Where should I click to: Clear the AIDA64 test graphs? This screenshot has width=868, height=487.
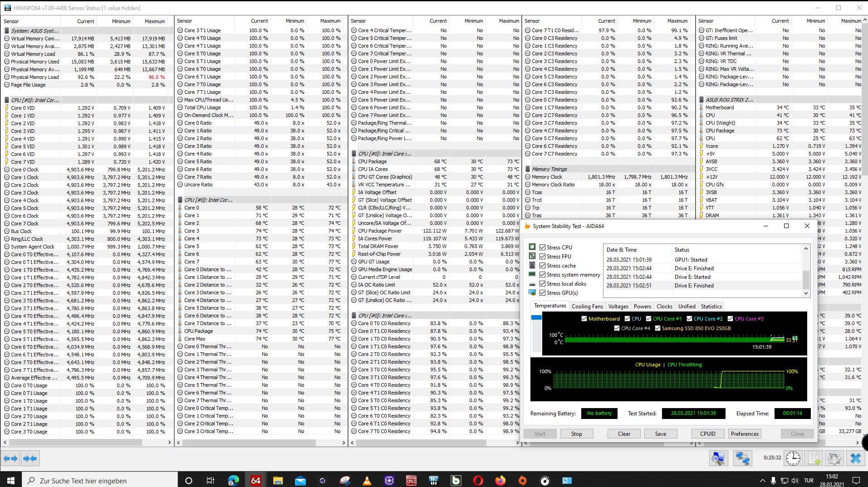pos(624,433)
